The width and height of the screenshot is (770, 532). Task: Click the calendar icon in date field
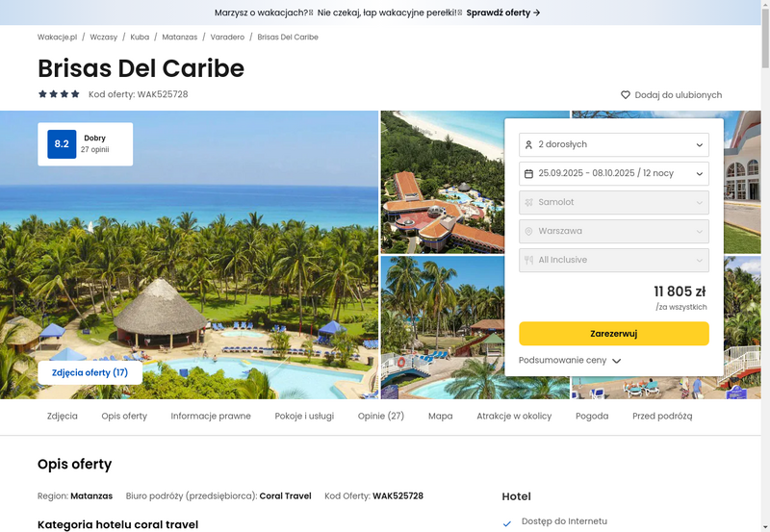pyautogui.click(x=528, y=174)
